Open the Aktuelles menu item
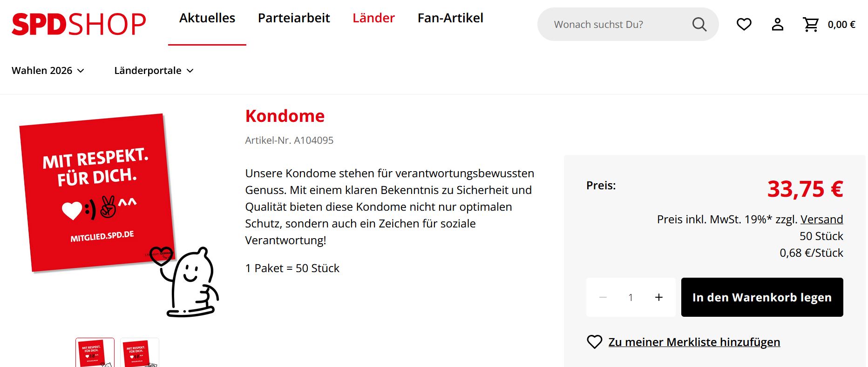868x367 pixels. [x=207, y=18]
